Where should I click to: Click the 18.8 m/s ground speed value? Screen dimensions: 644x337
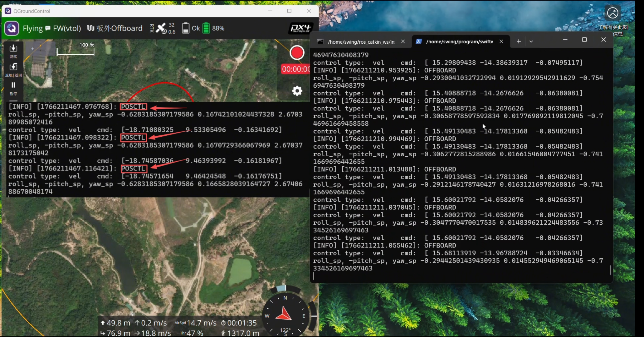156,333
